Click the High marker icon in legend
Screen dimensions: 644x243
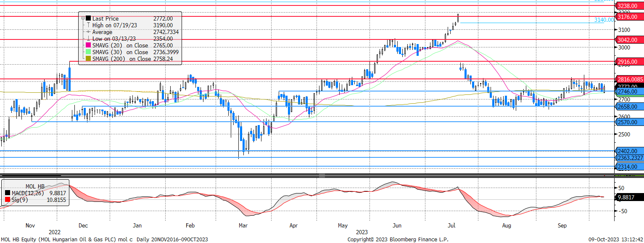[x=88, y=25]
